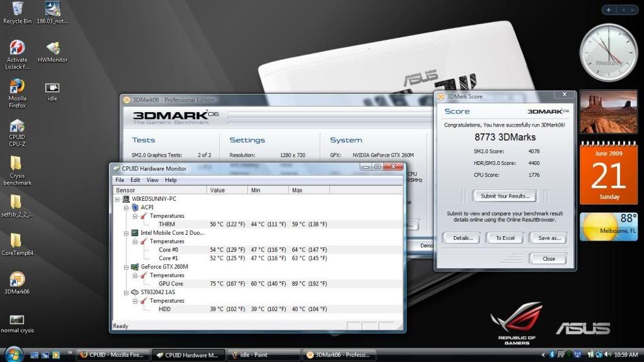Screen dimensions: 644x362
Task: Switch to 3DMark06 Professional taskbar button
Action: (339, 354)
